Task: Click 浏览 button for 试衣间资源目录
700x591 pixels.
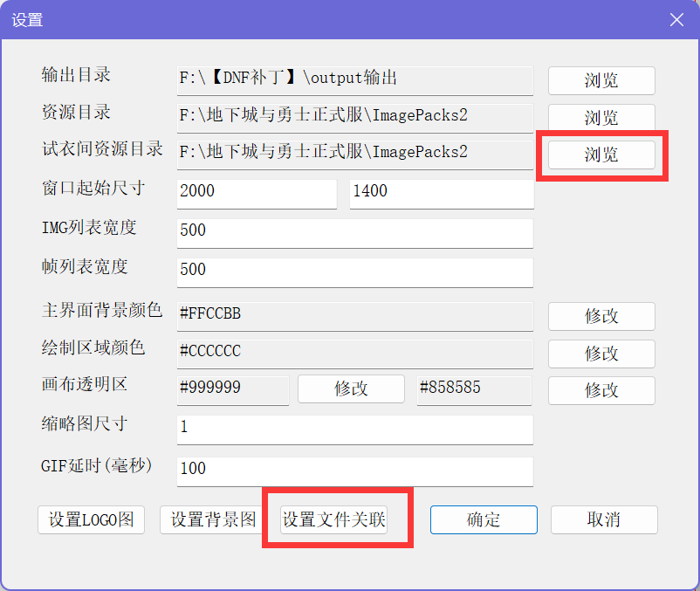Action: coord(601,155)
